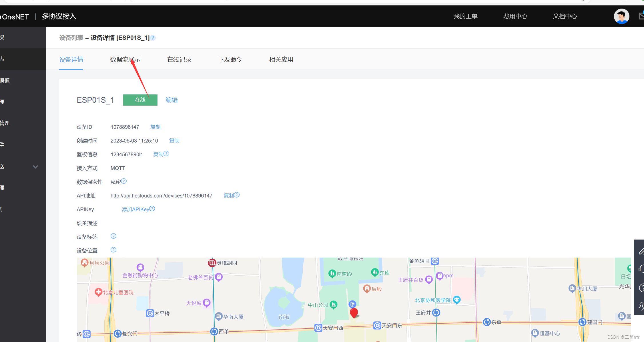
Task: Click 编辑 link next to device name
Action: tap(172, 100)
